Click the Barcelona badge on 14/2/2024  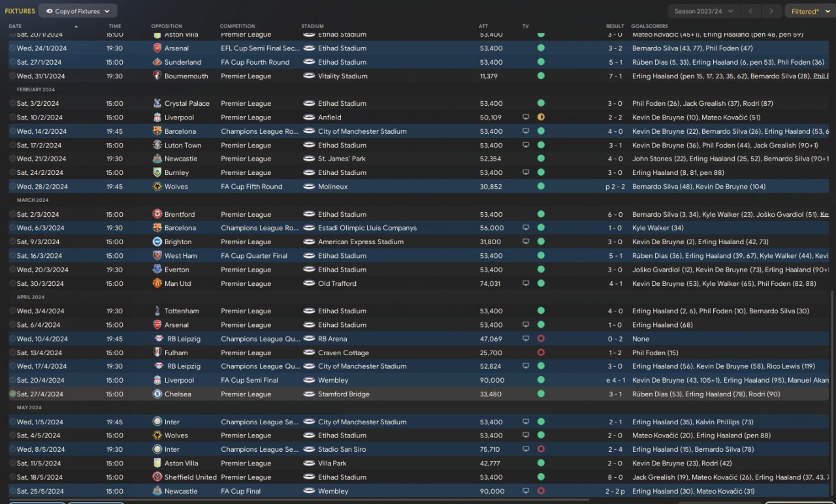pyautogui.click(x=157, y=131)
